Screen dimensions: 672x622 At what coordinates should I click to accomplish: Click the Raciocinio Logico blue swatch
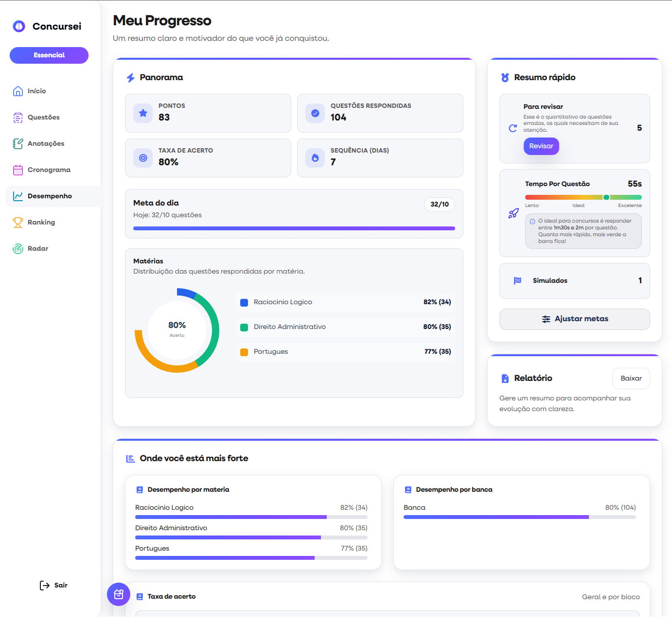tap(244, 302)
